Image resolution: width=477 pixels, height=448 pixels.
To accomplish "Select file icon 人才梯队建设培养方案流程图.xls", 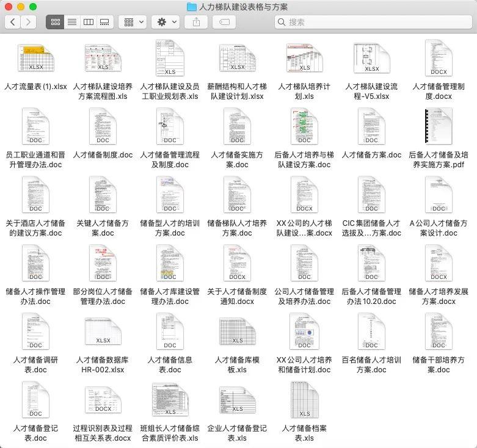I will click(x=103, y=58).
